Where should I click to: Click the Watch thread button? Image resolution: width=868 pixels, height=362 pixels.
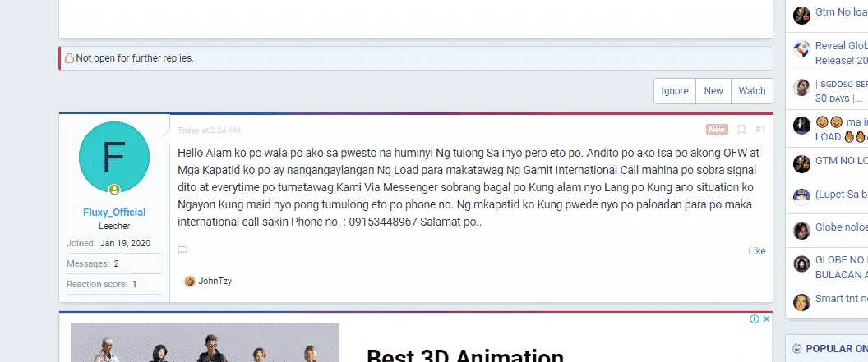(752, 91)
